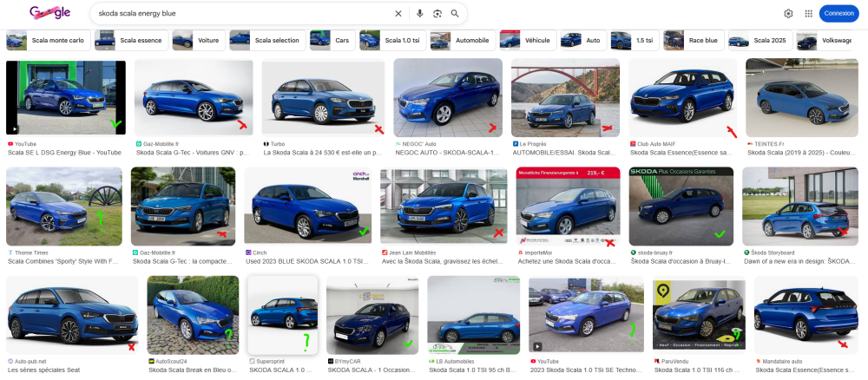The image size is (868, 380).
Task: Open link Škoda Scala d'occasion à Bruay
Action: (681, 262)
